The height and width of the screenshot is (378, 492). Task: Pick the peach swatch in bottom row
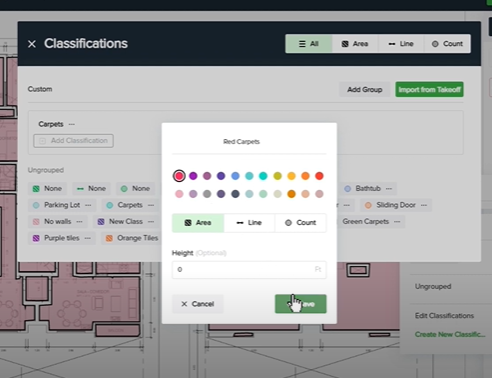pyautogui.click(x=305, y=194)
